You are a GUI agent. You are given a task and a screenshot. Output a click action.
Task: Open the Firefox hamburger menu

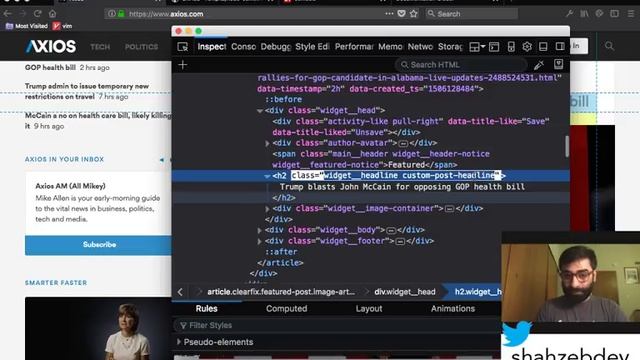[631, 14]
